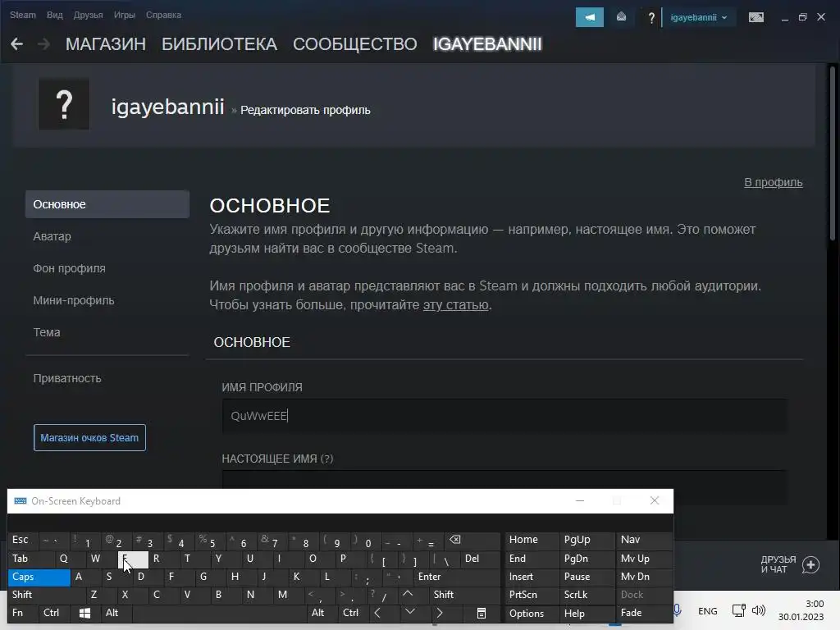Image resolution: width=840 pixels, height=630 pixels.
Task: Toggle left Ctrl key on On-Screen Keyboard
Action: (x=53, y=613)
